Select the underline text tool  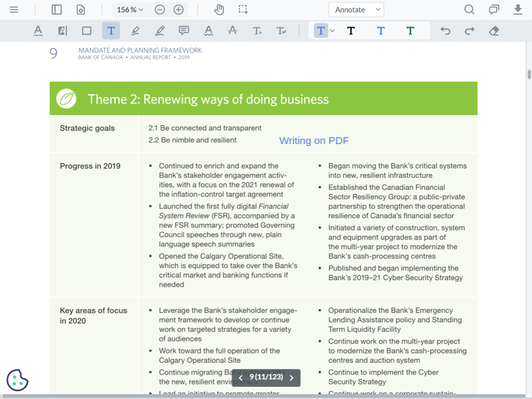[x=38, y=31]
